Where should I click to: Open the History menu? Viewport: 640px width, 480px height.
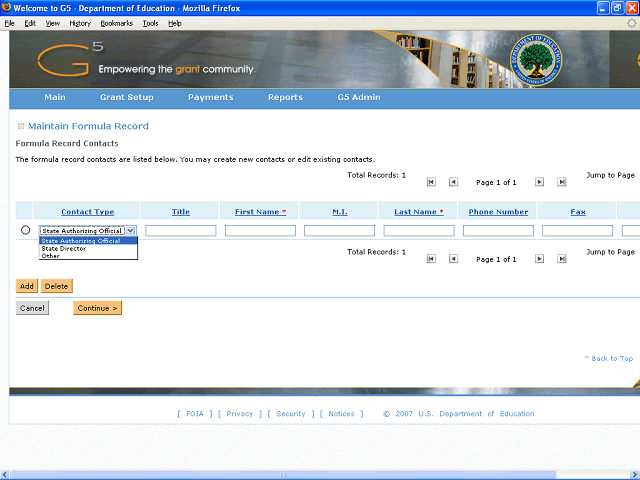[x=80, y=23]
